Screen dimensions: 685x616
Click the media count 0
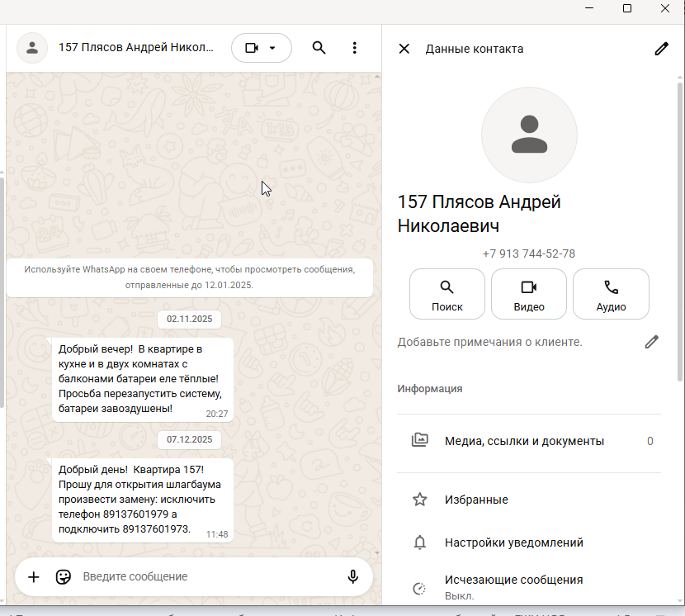coord(650,441)
